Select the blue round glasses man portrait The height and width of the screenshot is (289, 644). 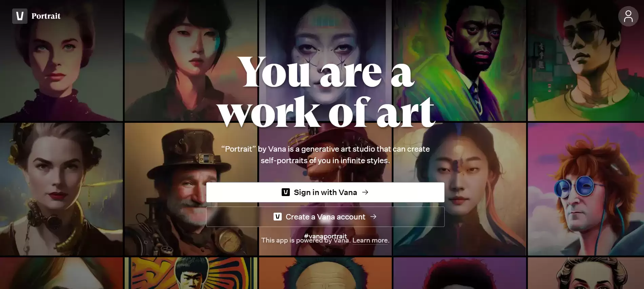586,189
